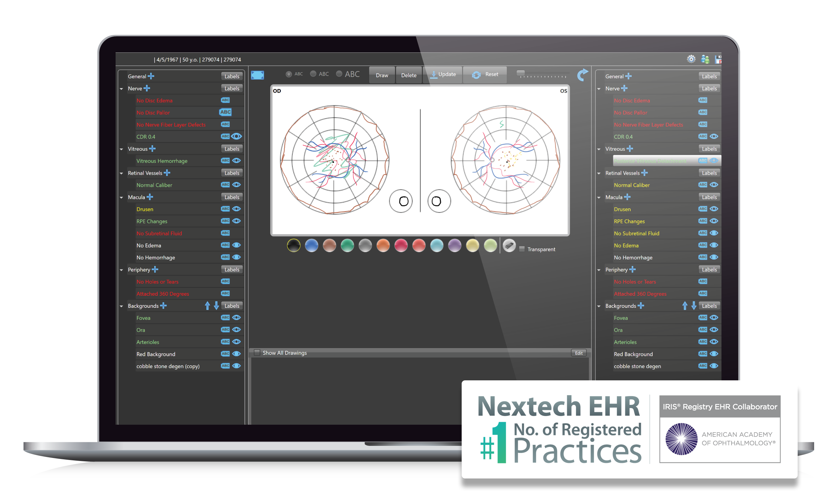
Task: Click the Delete button
Action: (x=409, y=75)
